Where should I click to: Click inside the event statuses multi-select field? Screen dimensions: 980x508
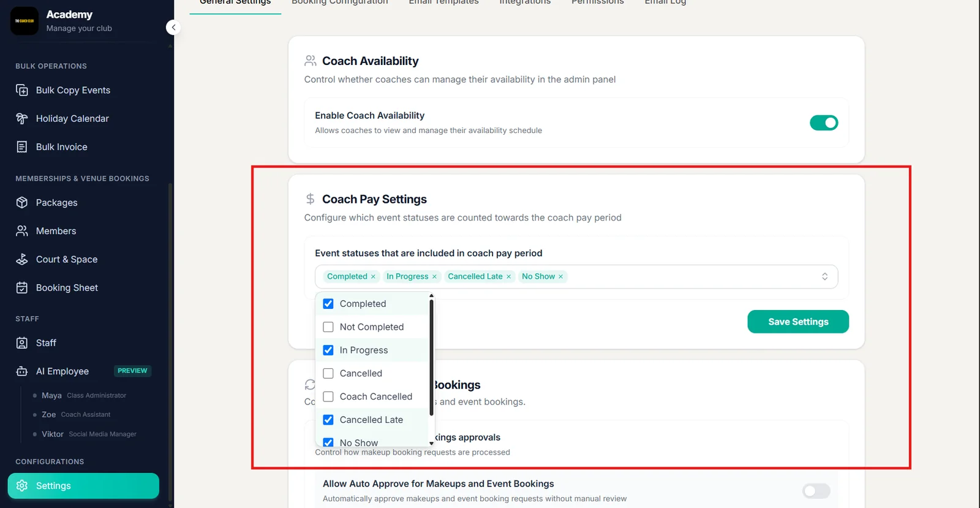tap(576, 276)
